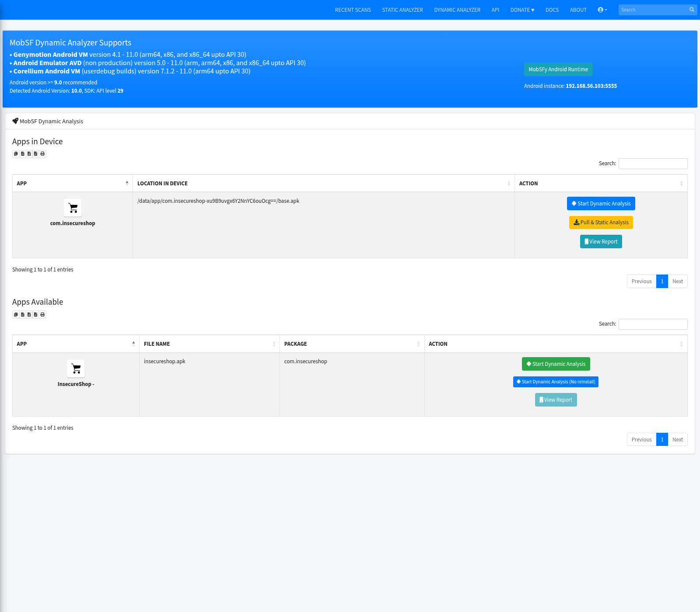Sort Apps in Device by APP column
The image size is (700, 612).
pyautogui.click(x=73, y=184)
